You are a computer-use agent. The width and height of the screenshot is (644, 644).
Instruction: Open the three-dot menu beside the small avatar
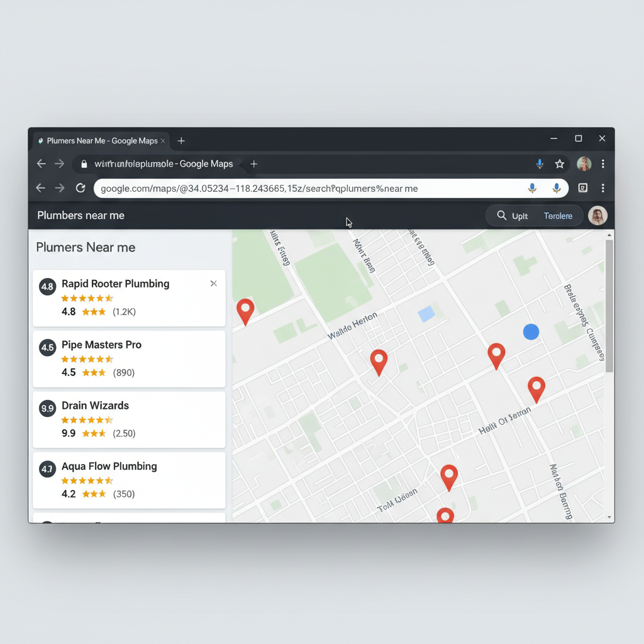tap(602, 164)
